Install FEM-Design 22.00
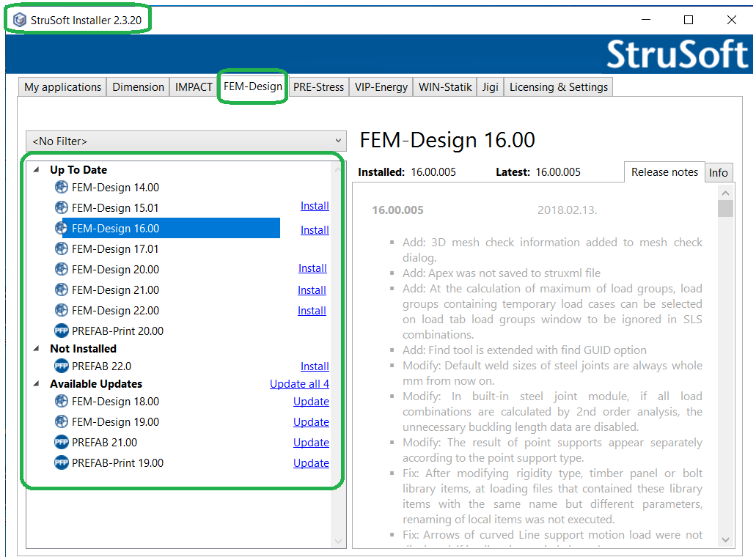The width and height of the screenshot is (756, 557). tap(312, 311)
